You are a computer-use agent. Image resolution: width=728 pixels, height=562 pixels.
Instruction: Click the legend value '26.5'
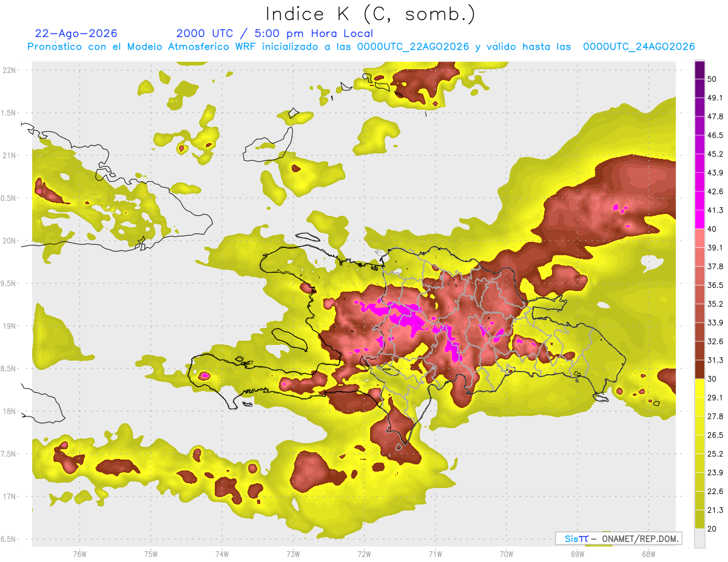715,435
